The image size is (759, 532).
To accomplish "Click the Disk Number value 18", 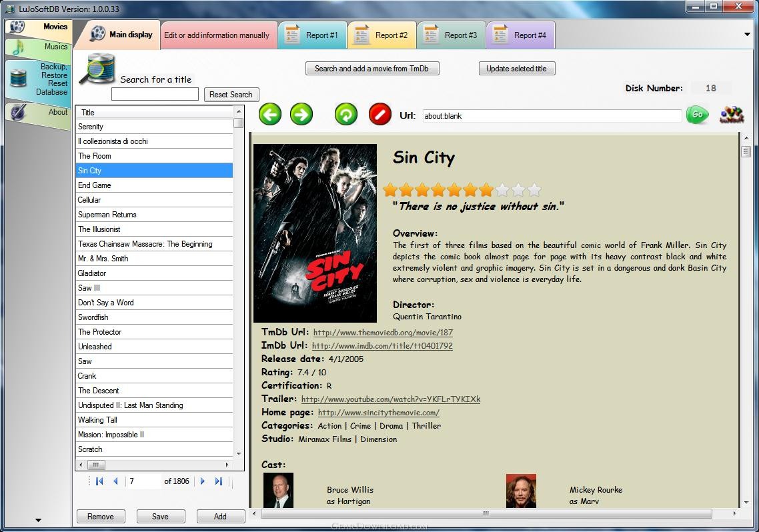I will click(x=710, y=88).
